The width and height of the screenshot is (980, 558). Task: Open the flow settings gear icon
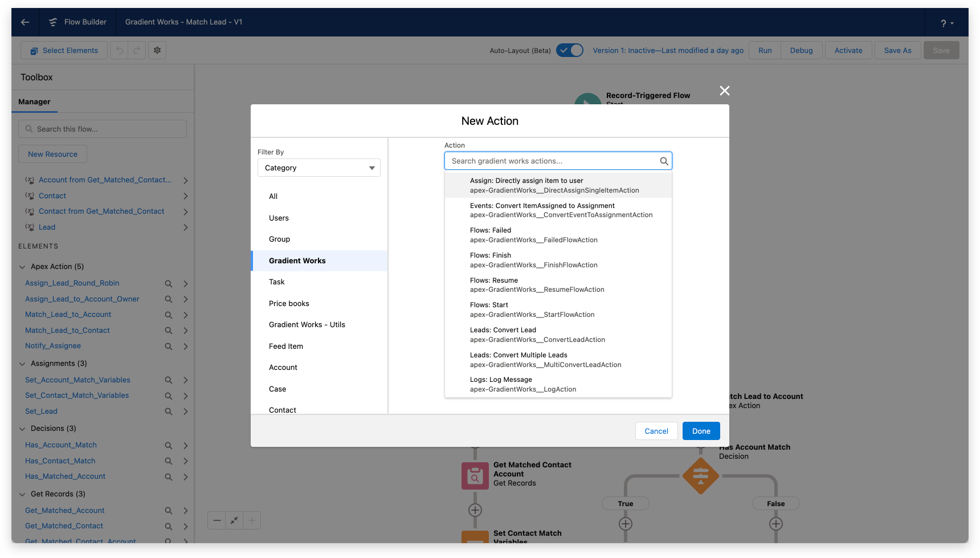pos(157,50)
